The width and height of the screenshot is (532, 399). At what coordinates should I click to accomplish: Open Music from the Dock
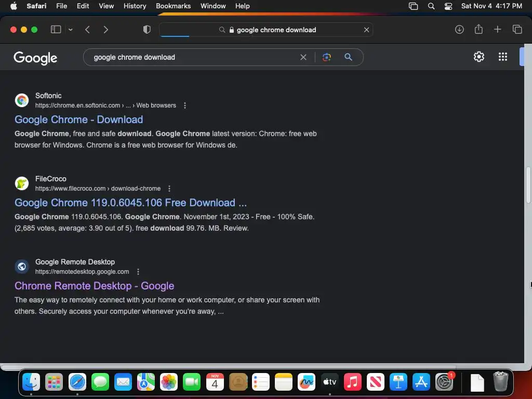pos(353,382)
